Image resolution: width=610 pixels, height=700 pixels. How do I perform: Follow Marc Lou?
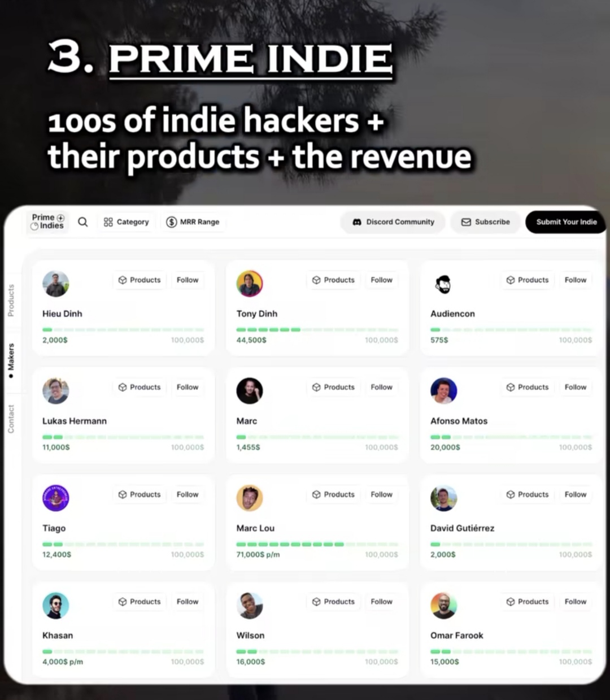pyautogui.click(x=381, y=495)
